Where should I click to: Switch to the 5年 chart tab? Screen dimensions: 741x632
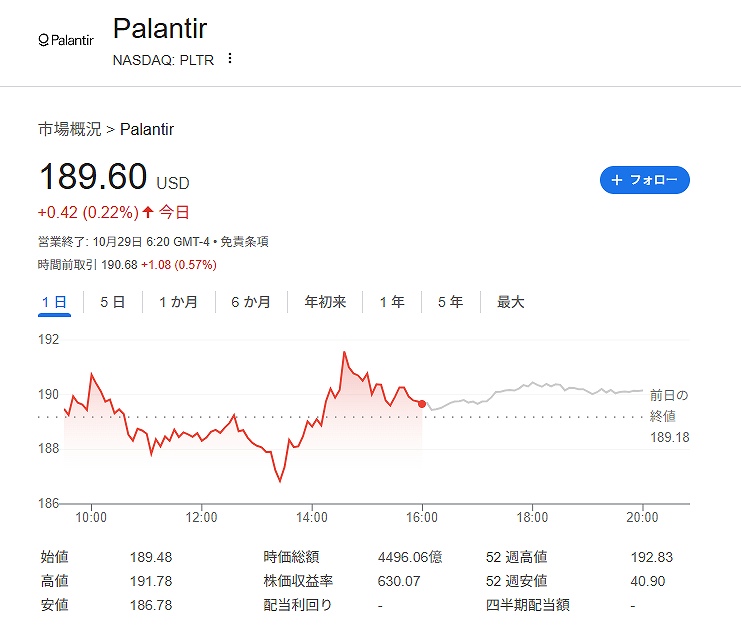click(450, 302)
